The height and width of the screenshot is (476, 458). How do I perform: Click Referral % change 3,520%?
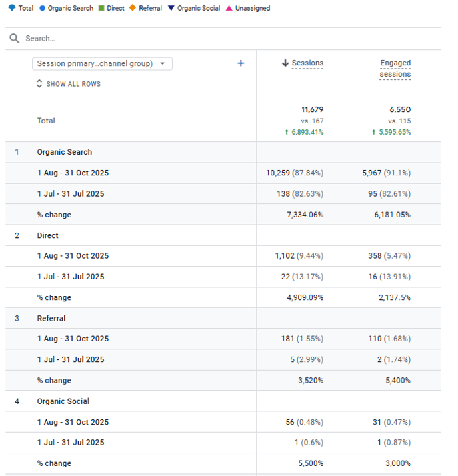[311, 381]
